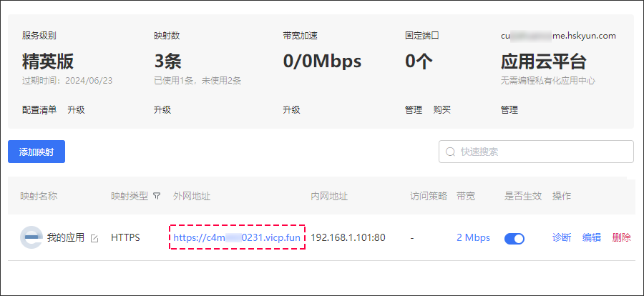Screen dimensions: 644x296
Task: Click the filter funnel icon next to 映射类型
Action: click(156, 196)
